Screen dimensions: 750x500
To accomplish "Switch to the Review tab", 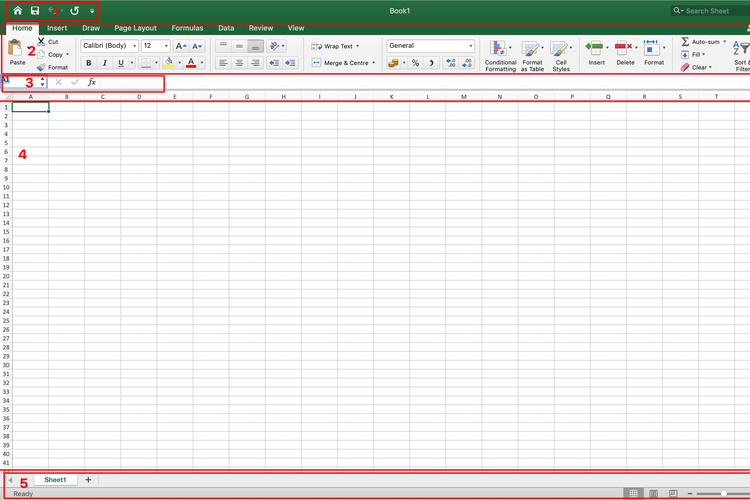I will [x=261, y=28].
